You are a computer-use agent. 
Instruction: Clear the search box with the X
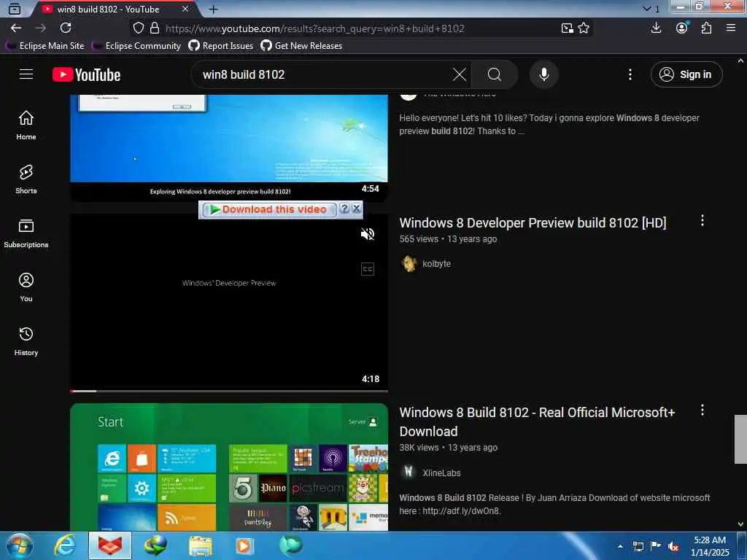[460, 74]
